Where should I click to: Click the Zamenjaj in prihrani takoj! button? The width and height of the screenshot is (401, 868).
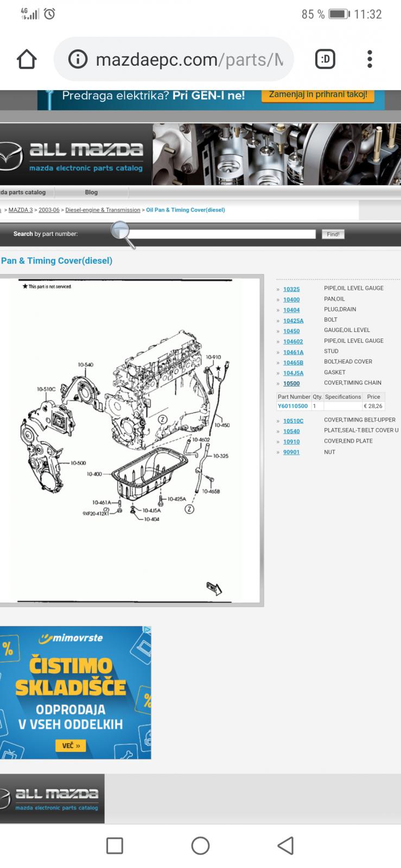[x=318, y=94]
